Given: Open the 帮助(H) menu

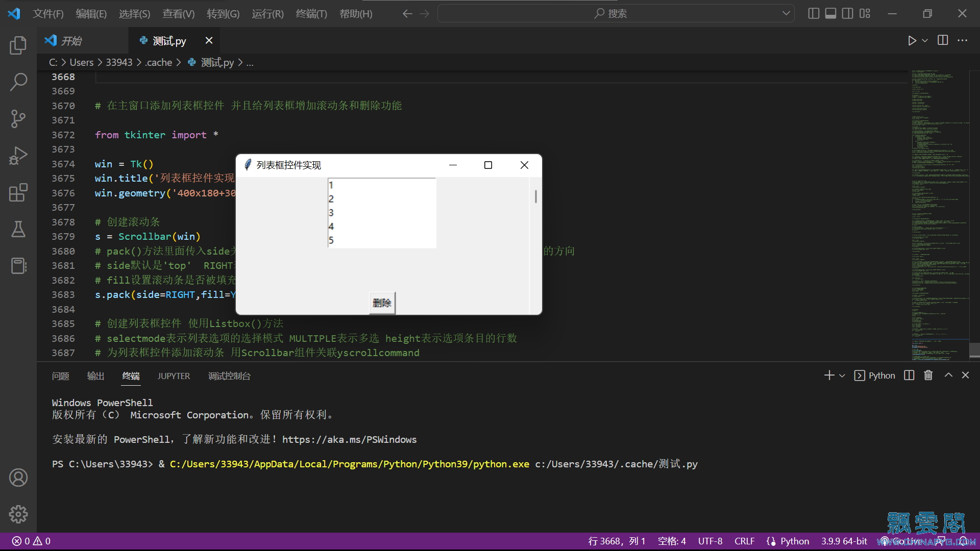Looking at the screenshot, I should pyautogui.click(x=356, y=14).
